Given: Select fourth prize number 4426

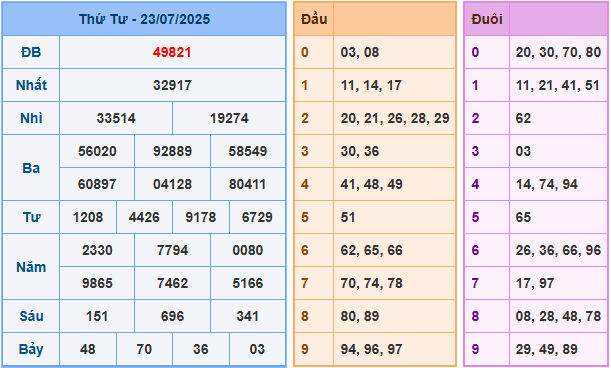Looking at the screenshot, I should 144,217.
